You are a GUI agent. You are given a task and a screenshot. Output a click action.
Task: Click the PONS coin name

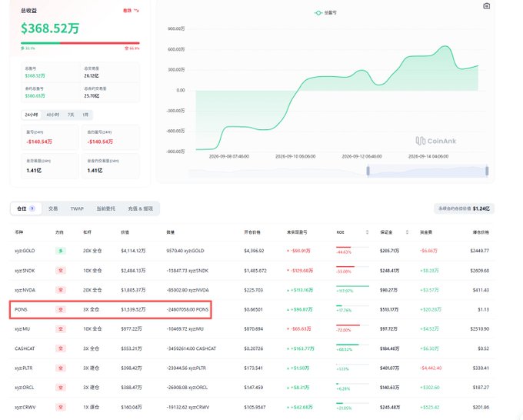pos(21,309)
